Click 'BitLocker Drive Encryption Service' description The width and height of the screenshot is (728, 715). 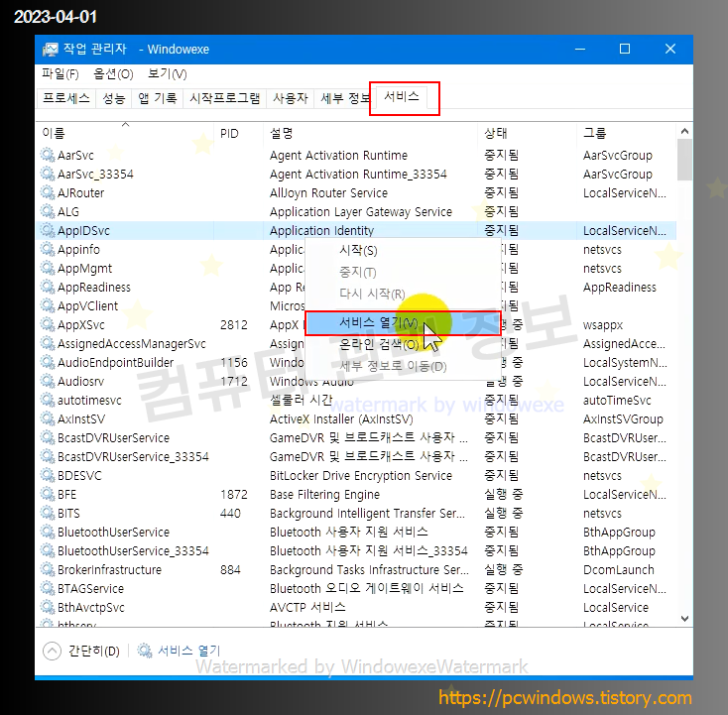(361, 475)
